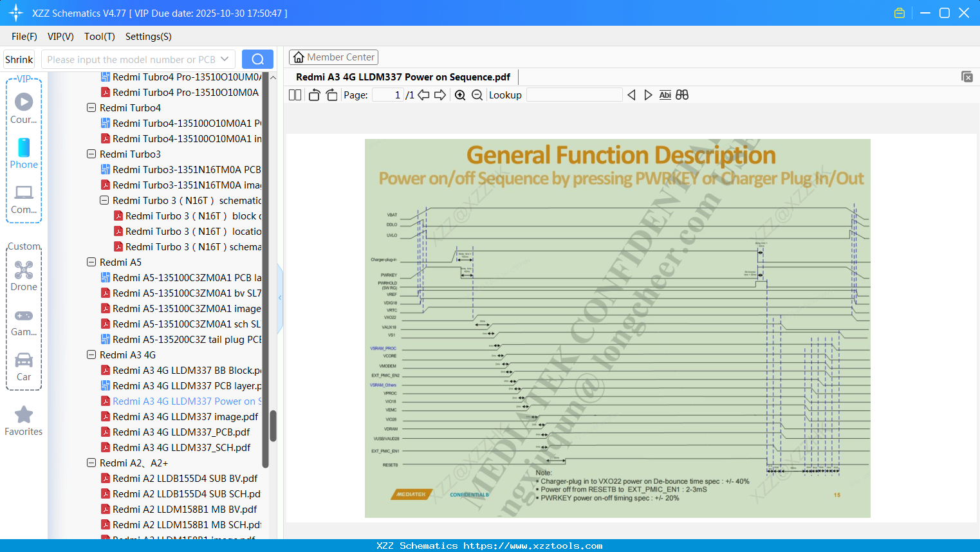
Task: Collapse the Redmi A2, A2+ folder
Action: click(91, 463)
